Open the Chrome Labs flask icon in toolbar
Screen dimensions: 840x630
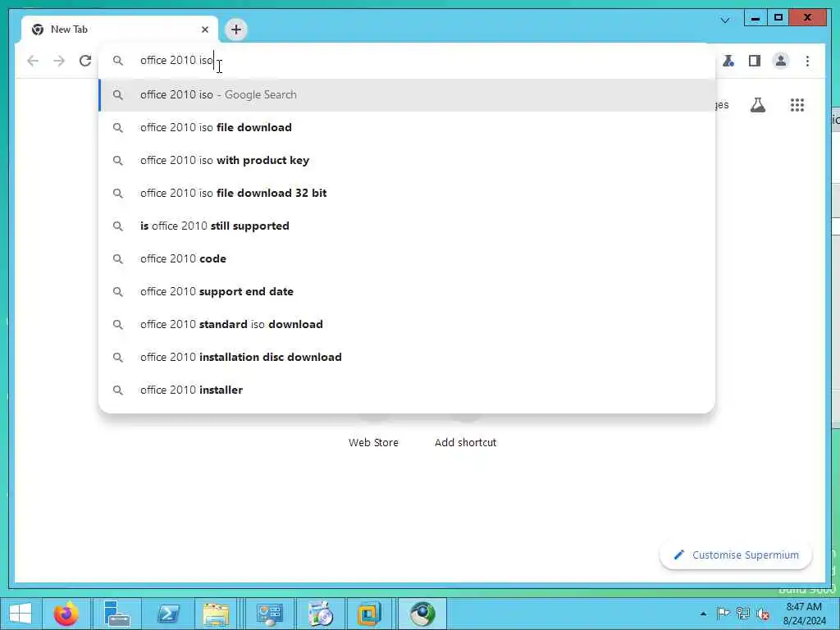[728, 61]
